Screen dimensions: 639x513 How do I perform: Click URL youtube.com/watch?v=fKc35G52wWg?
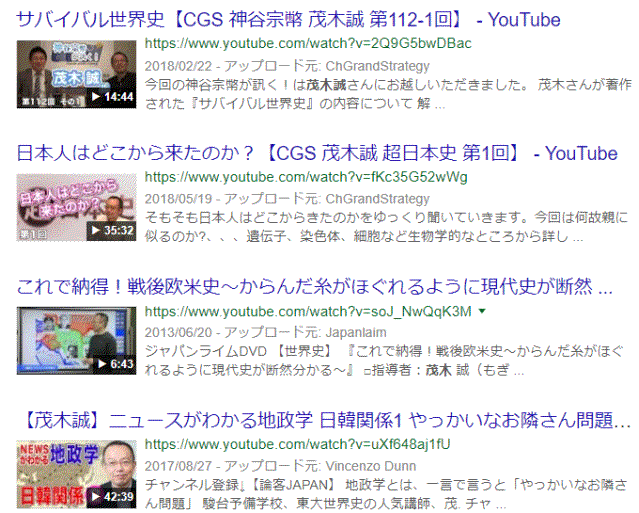306,177
